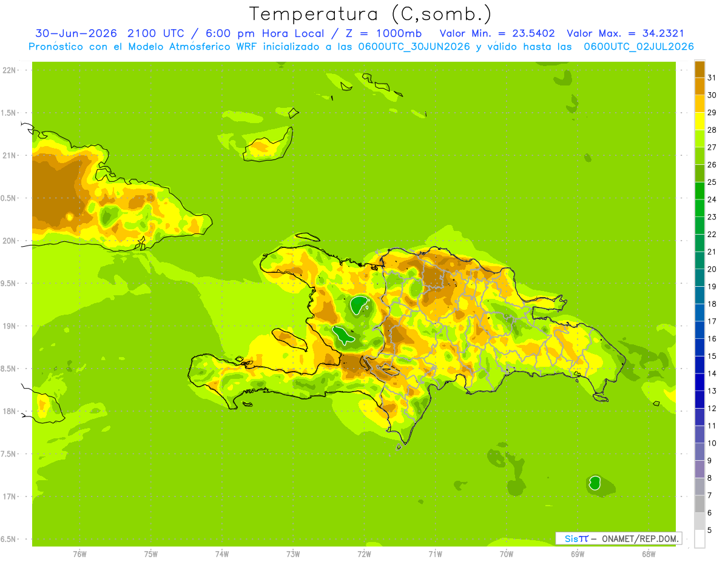The height and width of the screenshot is (562, 728).
Task: Pick the dark blue legend swatch between 12 and 13
Action: tap(699, 399)
